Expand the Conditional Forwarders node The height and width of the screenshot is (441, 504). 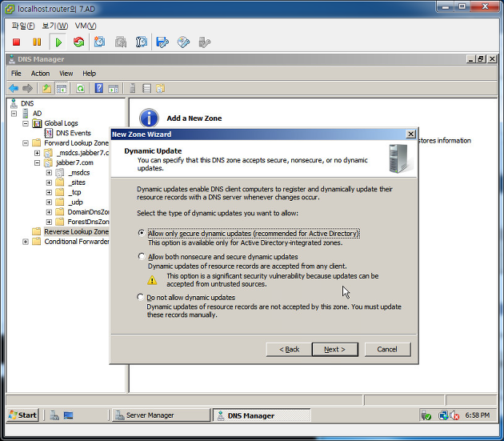click(x=26, y=242)
